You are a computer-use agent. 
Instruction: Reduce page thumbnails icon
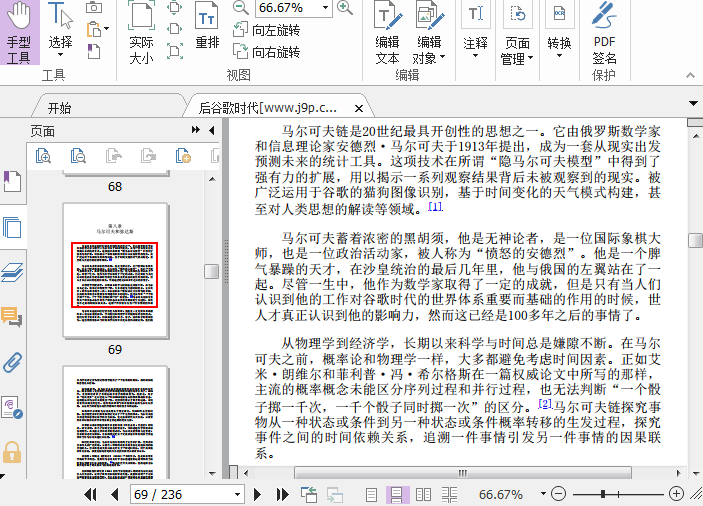[x=78, y=156]
